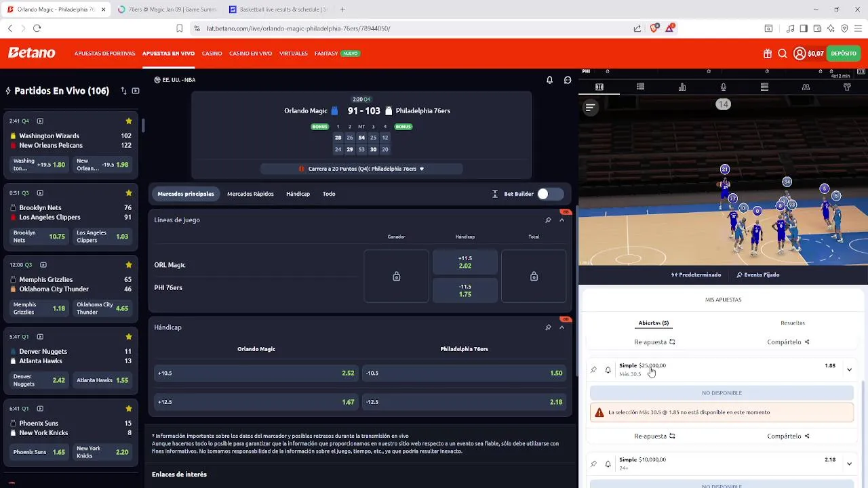868x488 pixels.
Task: Open the microphone commentary icon in tracker
Action: point(724,87)
